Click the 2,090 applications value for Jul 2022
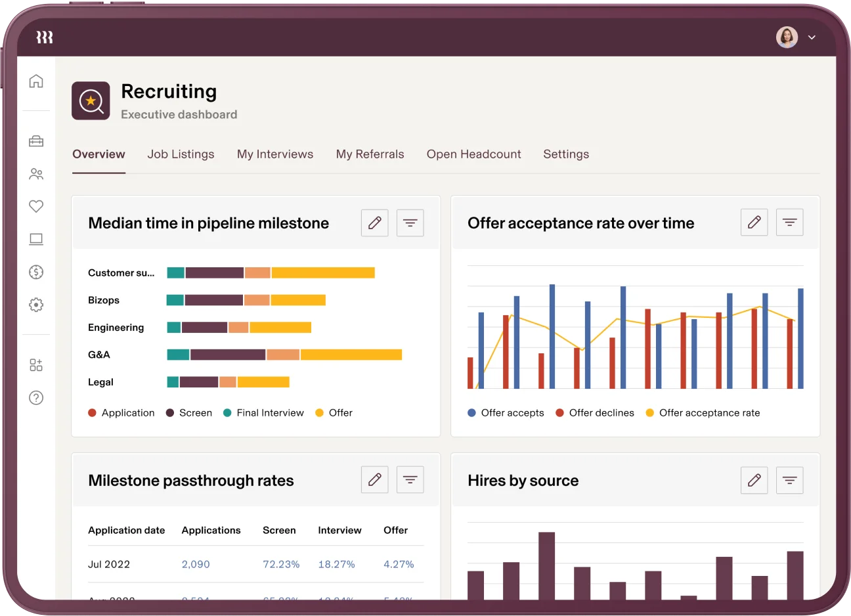Viewport: 851px width, 616px height. (x=196, y=564)
